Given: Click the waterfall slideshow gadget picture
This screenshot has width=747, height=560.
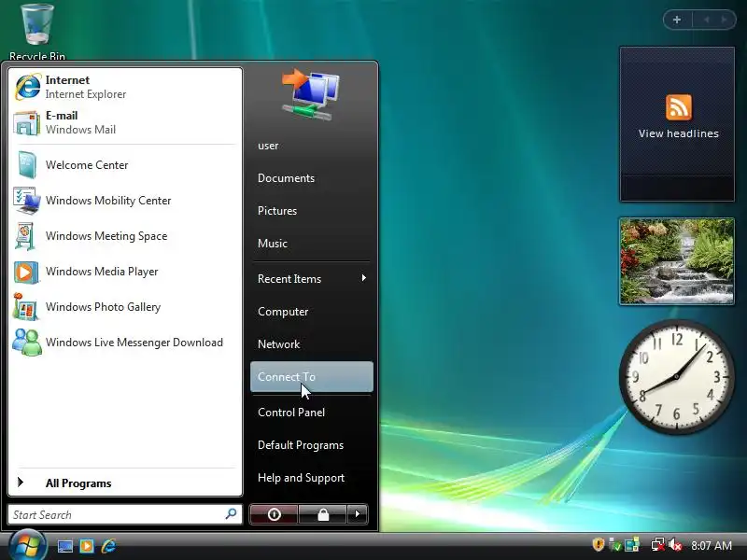Looking at the screenshot, I should pyautogui.click(x=676, y=261).
